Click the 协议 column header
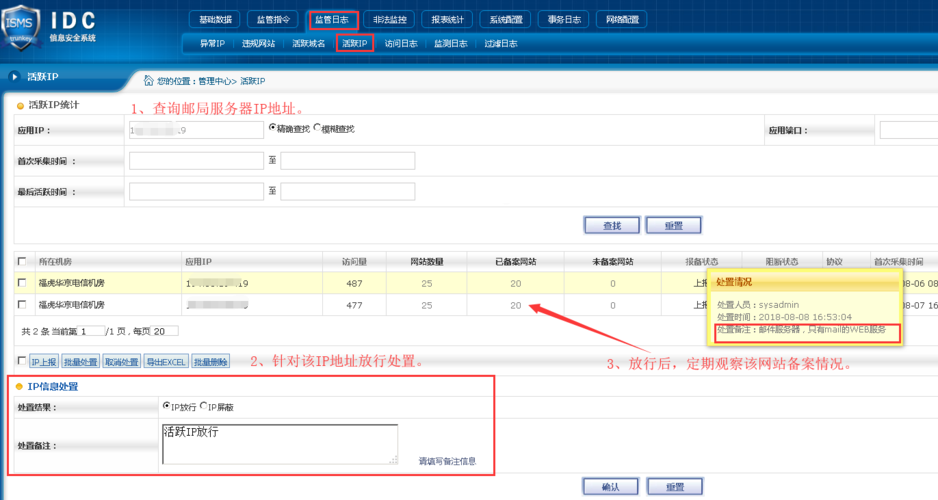The width and height of the screenshot is (938, 500). [835, 261]
